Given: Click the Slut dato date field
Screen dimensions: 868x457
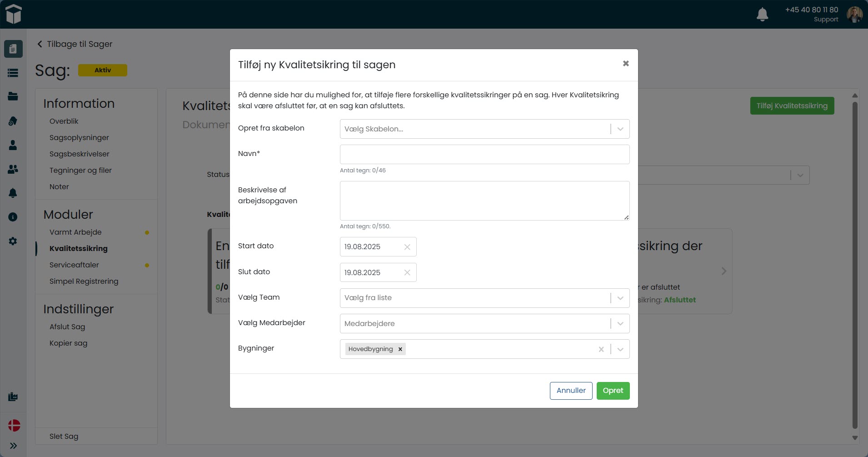Looking at the screenshot, I should [x=370, y=272].
